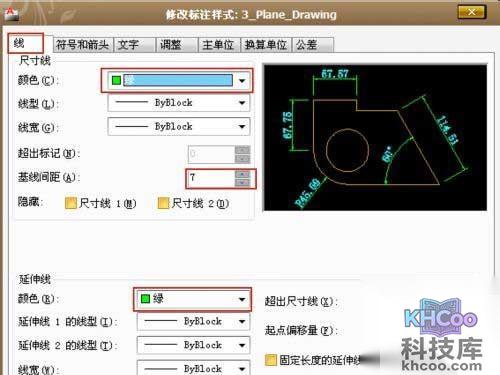This screenshot has height=375, width=500.
Task: Enable 固定长度的延伸线 checkbox
Action: [271, 360]
